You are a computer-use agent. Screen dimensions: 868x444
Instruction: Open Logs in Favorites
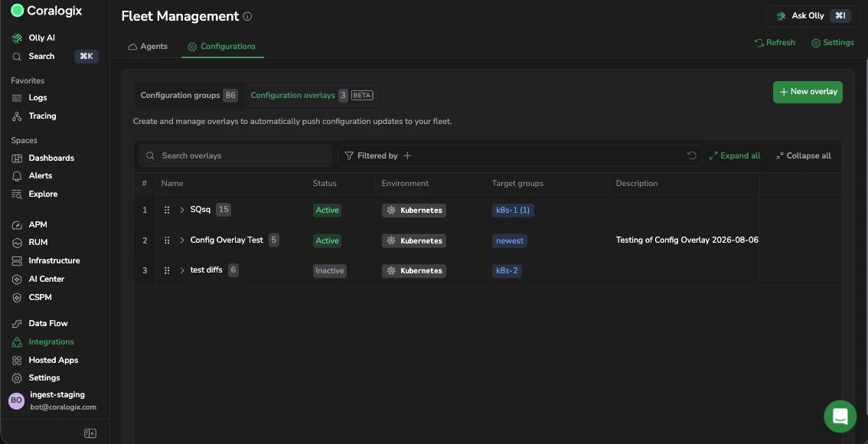[x=38, y=97]
